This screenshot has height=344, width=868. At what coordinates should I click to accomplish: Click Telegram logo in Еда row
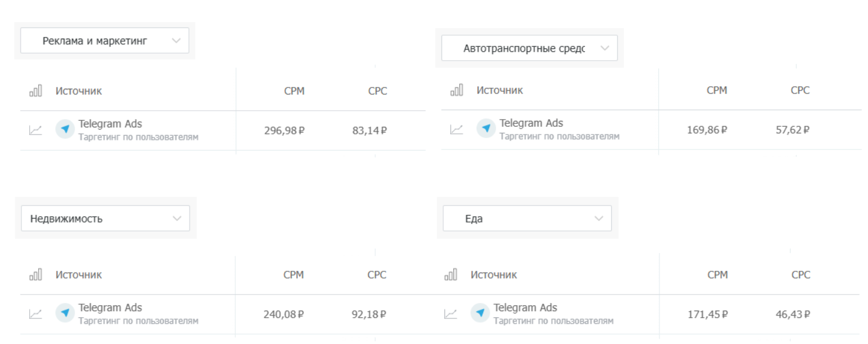click(x=480, y=313)
